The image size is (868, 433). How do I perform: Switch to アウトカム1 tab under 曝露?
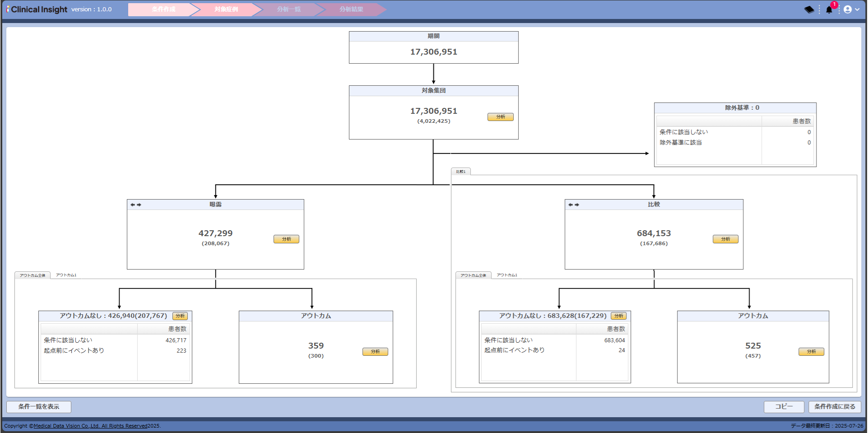coord(66,275)
